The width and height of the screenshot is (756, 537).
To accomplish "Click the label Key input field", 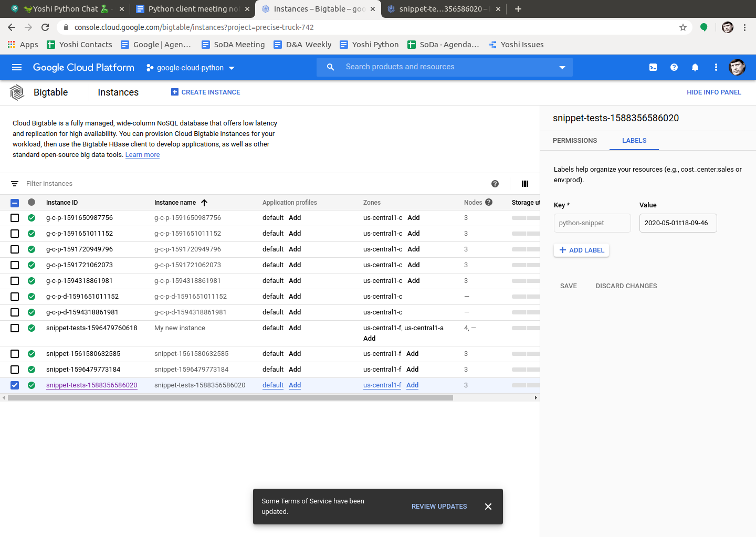I will 592,223.
